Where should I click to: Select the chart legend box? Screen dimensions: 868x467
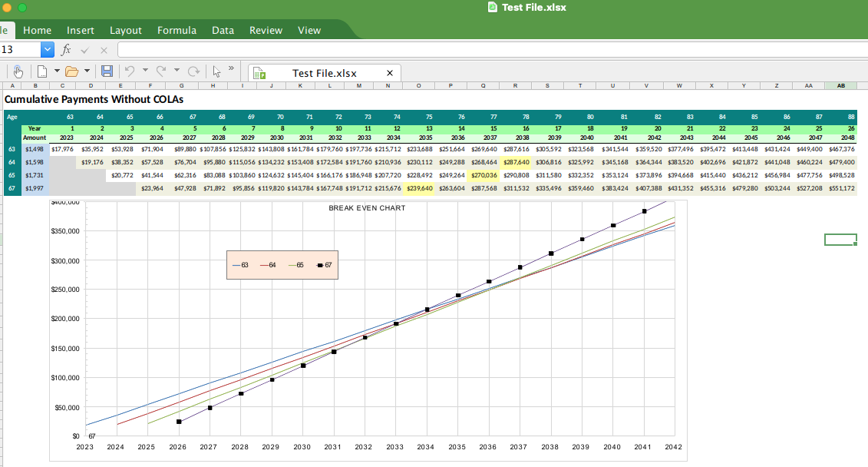click(x=282, y=264)
